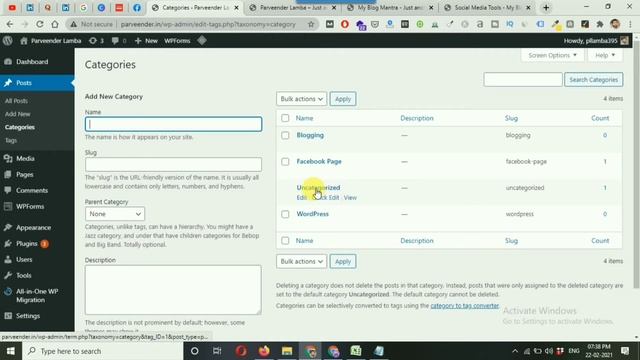Reload the page with the browser refresh icon
Viewport: 640px width, 360px height.
point(40,24)
